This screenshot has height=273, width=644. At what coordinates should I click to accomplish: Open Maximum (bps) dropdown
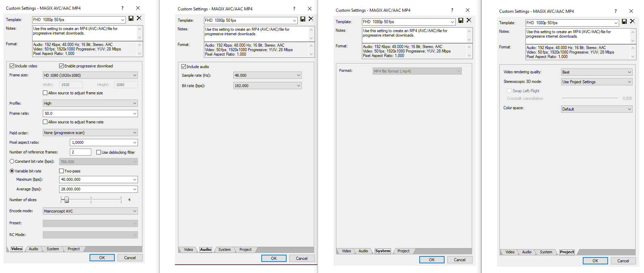point(99,179)
